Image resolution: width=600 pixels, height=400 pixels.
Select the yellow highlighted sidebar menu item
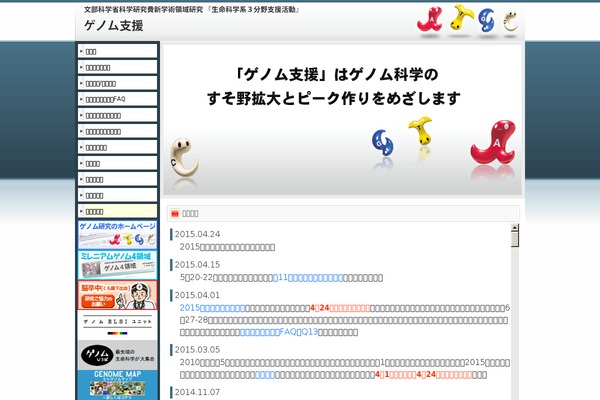point(117,211)
